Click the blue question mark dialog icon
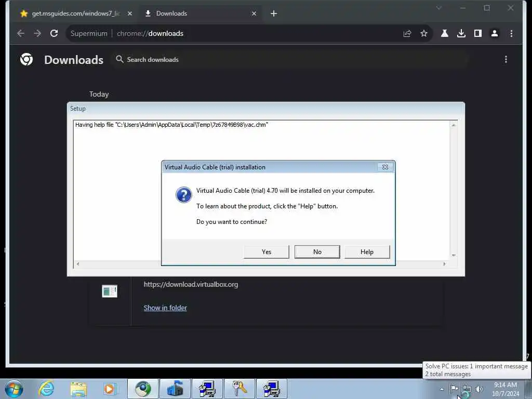This screenshot has width=532, height=399. [183, 195]
